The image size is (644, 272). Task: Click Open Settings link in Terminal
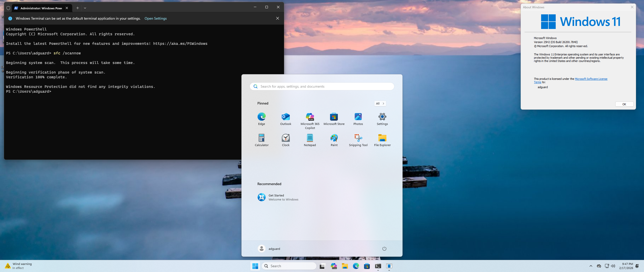pos(155,18)
